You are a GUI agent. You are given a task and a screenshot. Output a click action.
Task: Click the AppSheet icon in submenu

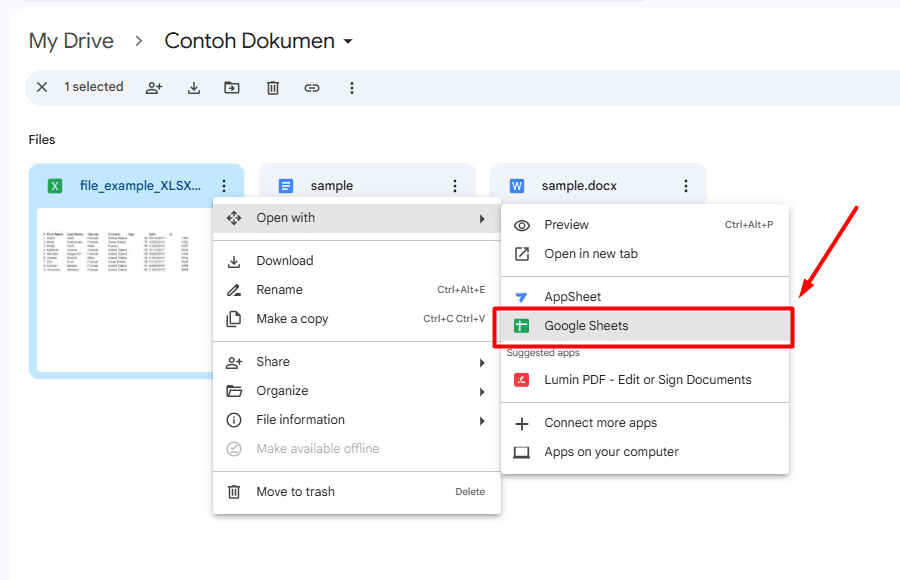coord(521,297)
